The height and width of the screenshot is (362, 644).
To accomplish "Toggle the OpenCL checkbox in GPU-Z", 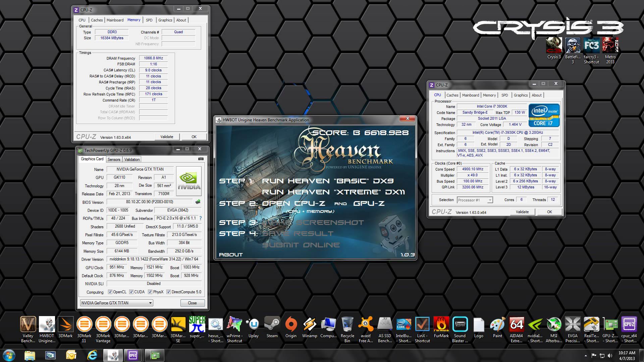I will coord(110,292).
